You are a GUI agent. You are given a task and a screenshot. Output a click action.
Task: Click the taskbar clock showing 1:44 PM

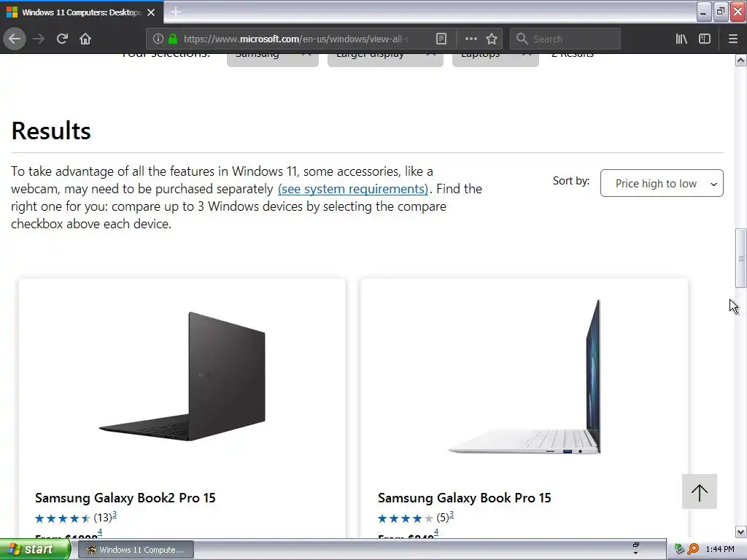(x=720, y=549)
